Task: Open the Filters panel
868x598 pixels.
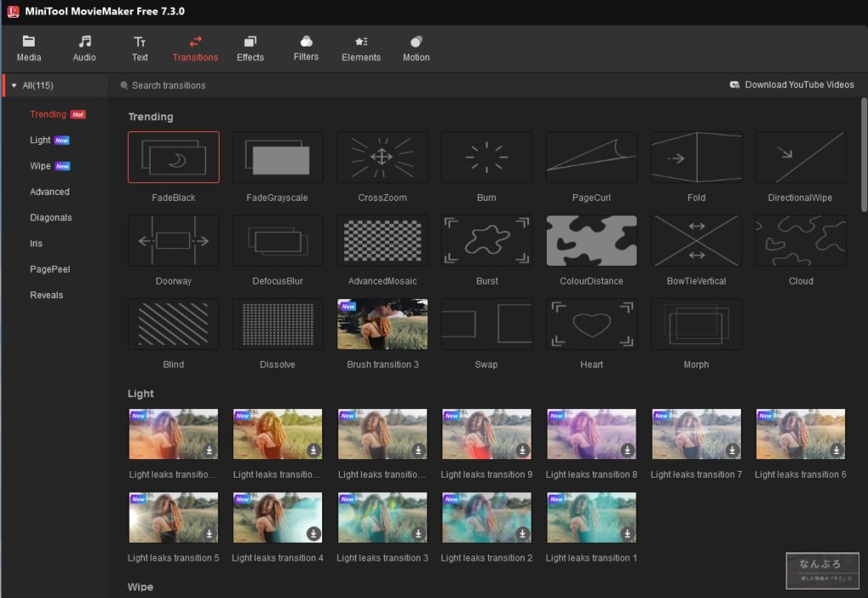Action: pos(306,48)
